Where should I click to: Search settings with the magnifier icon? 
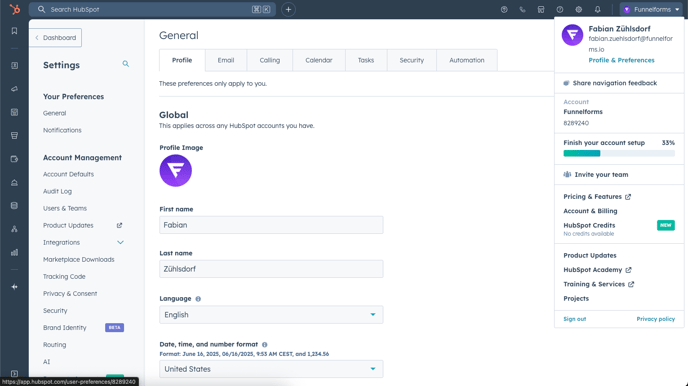point(126,64)
